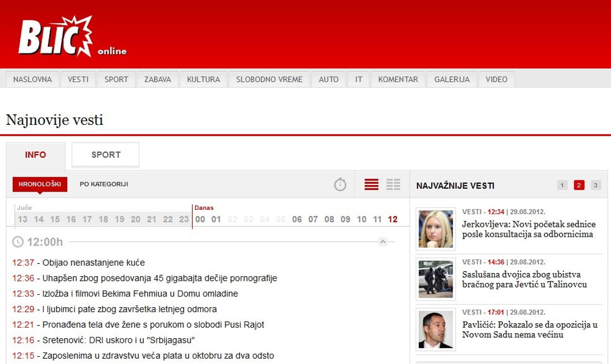Open NASLOVNA in the navigation menu

(x=31, y=79)
